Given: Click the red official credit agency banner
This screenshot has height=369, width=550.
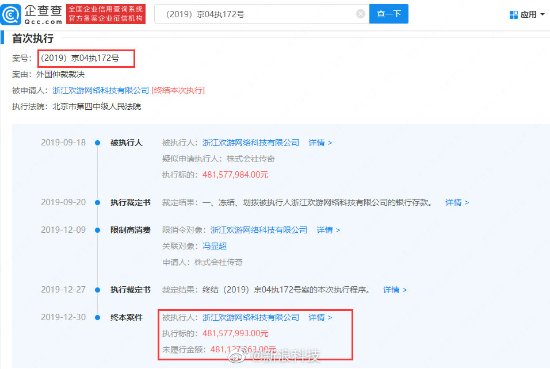Looking at the screenshot, I should coord(106,14).
